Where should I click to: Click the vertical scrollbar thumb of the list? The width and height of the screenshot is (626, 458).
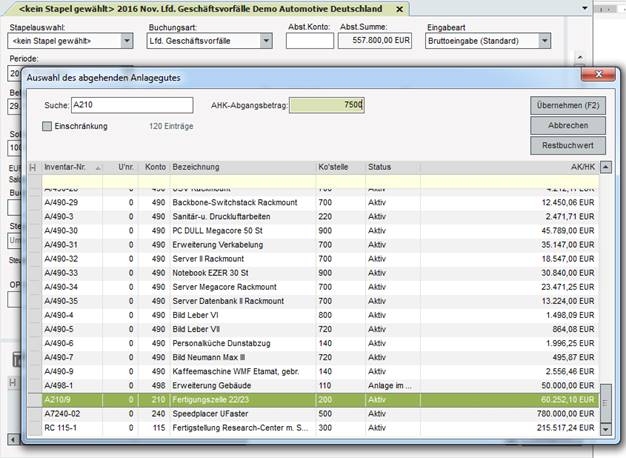point(606,403)
